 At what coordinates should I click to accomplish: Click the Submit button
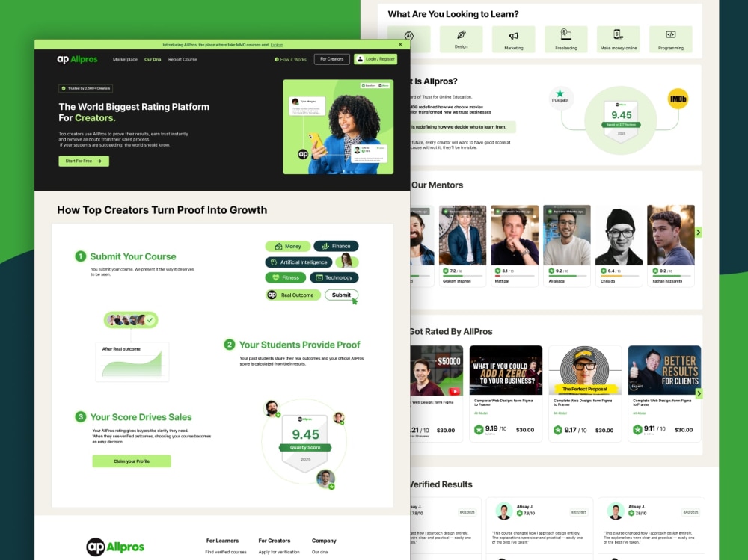pos(341,295)
